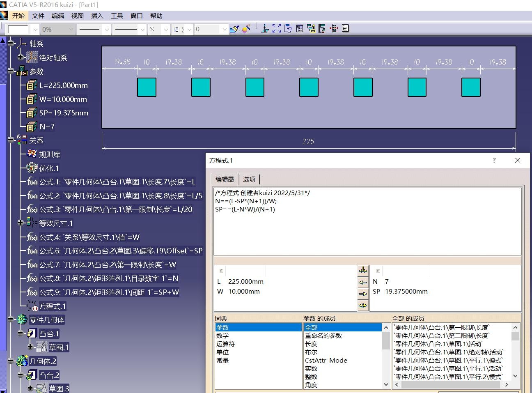Click the fill color swatch box
Image resolution: width=532 pixels, height=393 pixels.
[x=18, y=29]
